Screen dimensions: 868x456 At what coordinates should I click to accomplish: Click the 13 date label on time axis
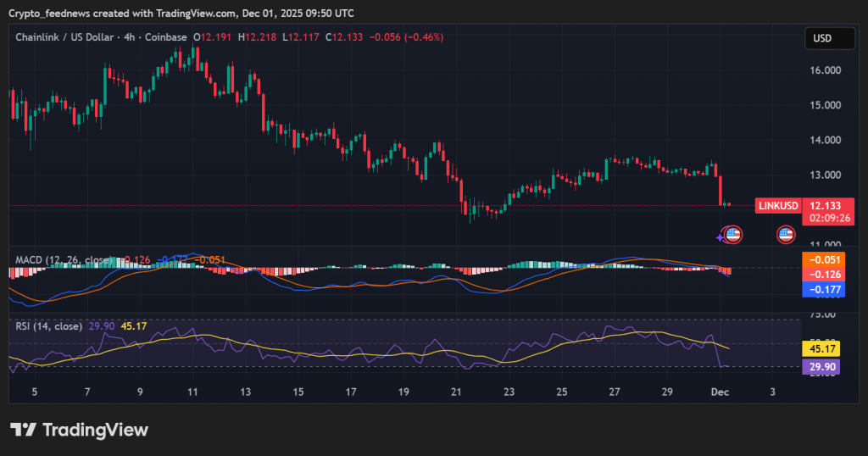point(245,392)
